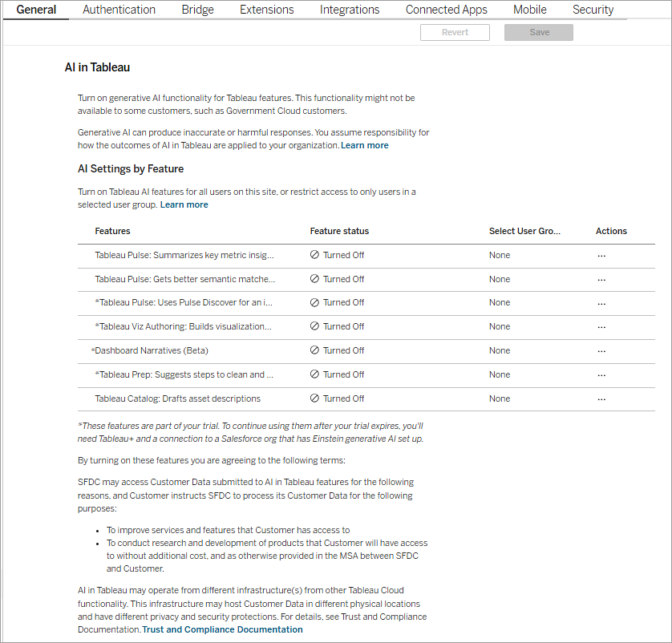Click the Turned Off icon for Dashboard Narratives
The height and width of the screenshot is (643, 672).
point(315,350)
